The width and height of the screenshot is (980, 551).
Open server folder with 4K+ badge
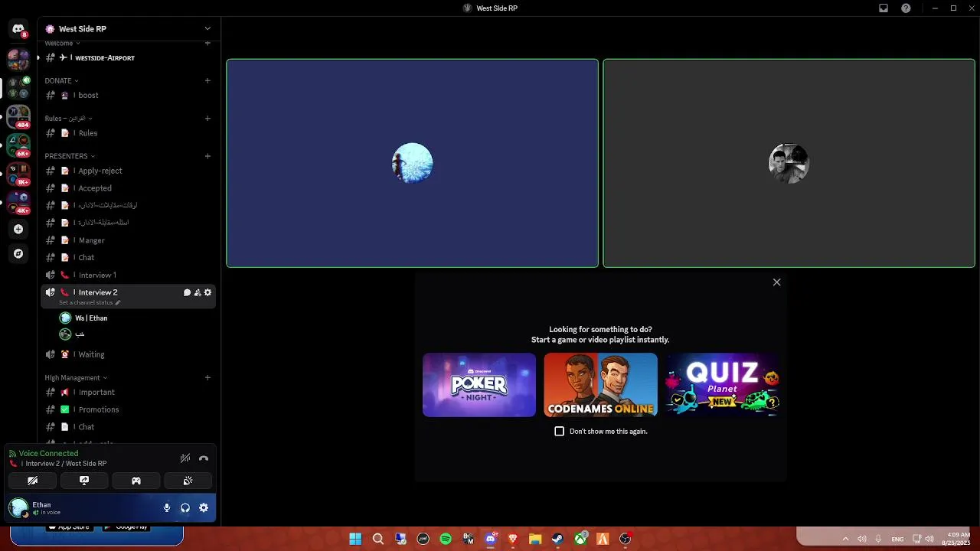(18, 202)
